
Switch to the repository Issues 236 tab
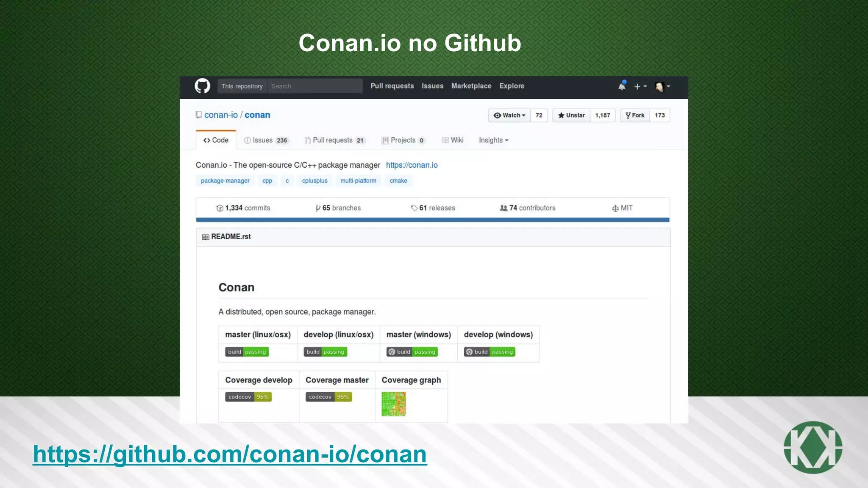[267, 140]
